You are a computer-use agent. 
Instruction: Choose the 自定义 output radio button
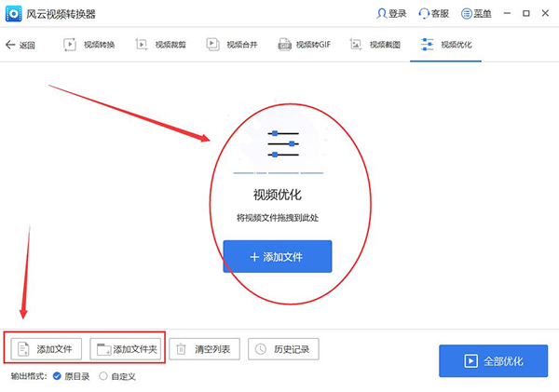click(x=102, y=376)
